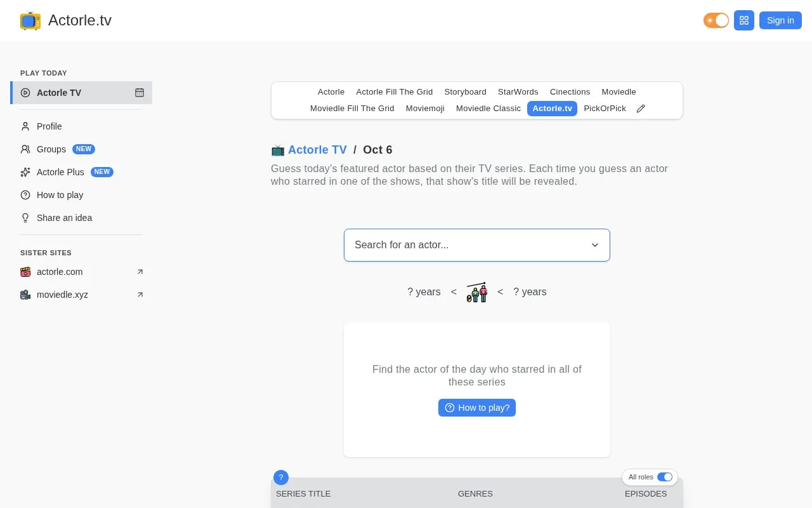This screenshot has width=812, height=508.
Task: Click the Actorle.tv site title text
Action: (80, 20)
